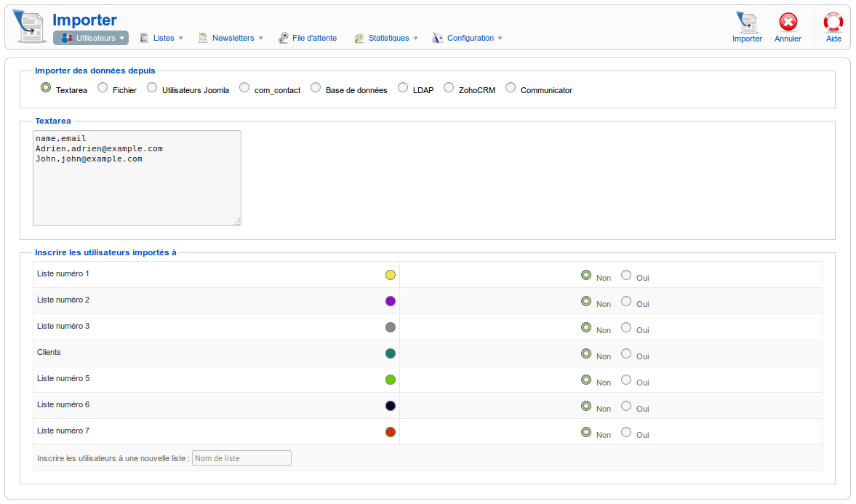Select ZohoCRM import source
The image size is (856, 504).
click(449, 88)
